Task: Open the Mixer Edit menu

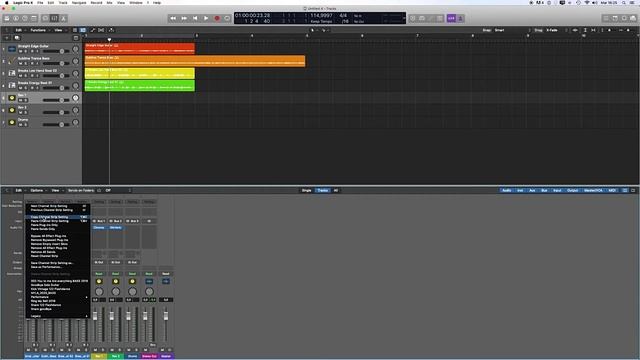Action: pyautogui.click(x=19, y=191)
